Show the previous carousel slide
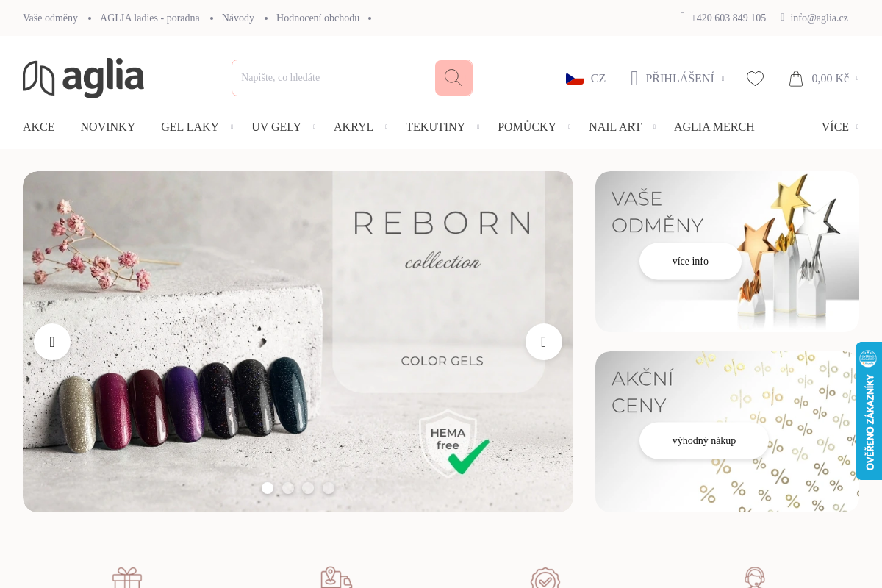 tap(52, 342)
